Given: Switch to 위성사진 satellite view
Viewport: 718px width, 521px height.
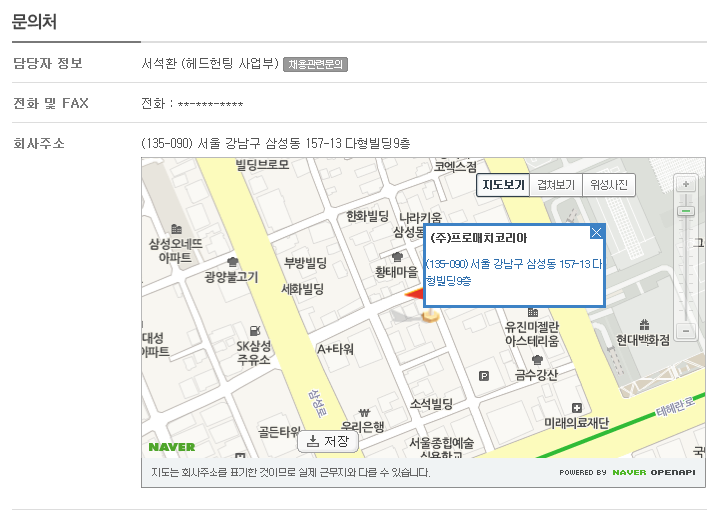Looking at the screenshot, I should 609,185.
